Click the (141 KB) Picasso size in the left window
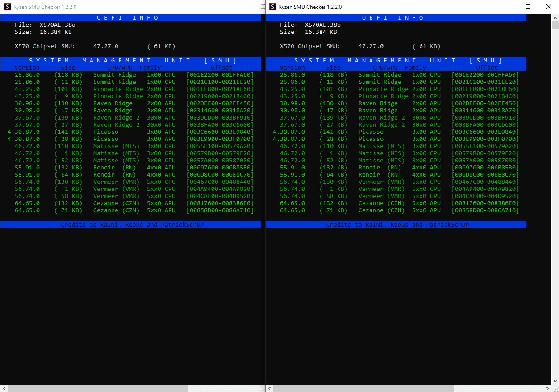Screen dimensions: 559x392 coord(68,132)
